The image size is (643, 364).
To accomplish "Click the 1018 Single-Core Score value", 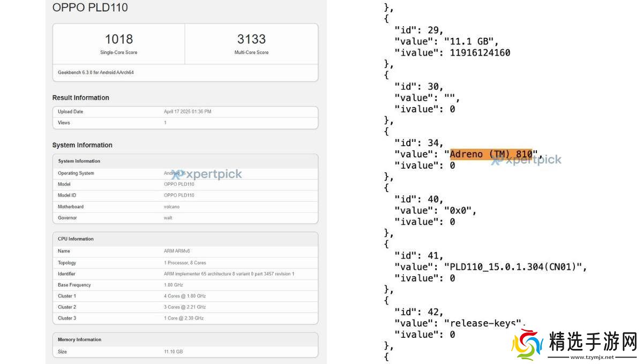I will pyautogui.click(x=118, y=39).
